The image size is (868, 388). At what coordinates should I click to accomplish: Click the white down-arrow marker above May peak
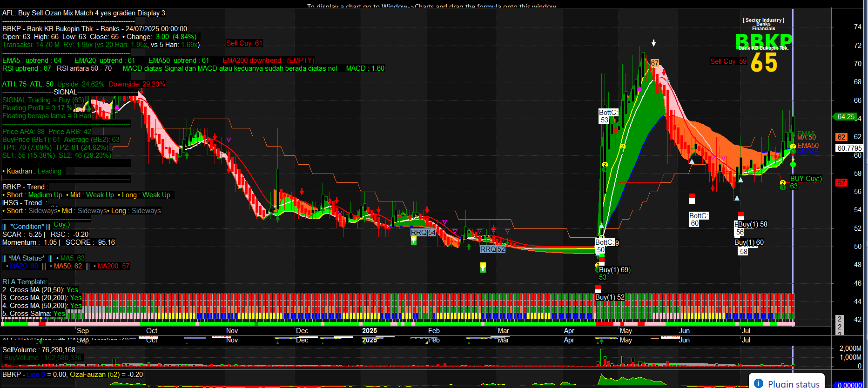point(653,43)
